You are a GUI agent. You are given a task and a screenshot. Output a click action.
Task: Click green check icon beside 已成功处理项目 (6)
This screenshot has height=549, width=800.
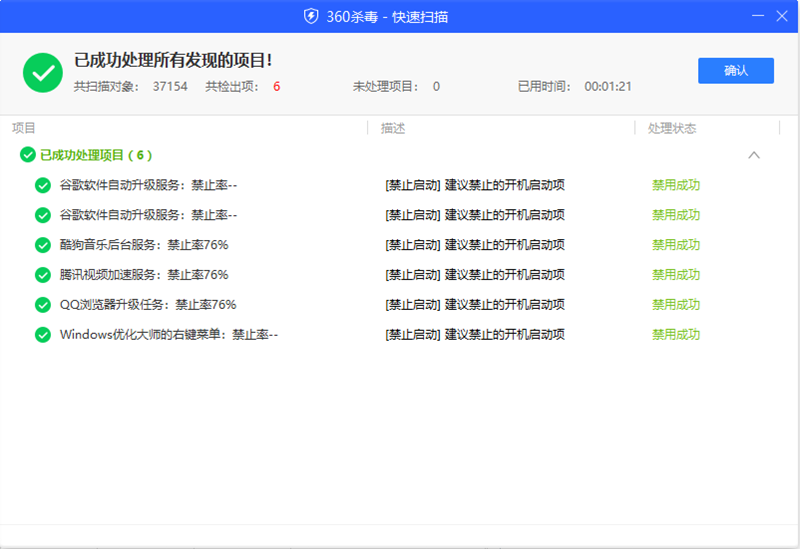pos(28,155)
